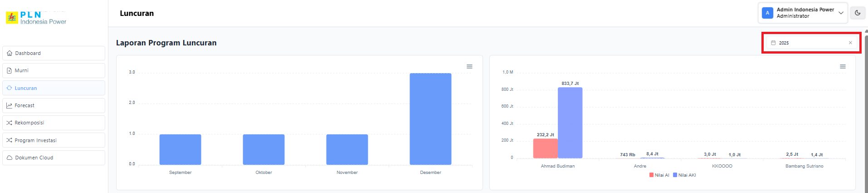Screen dimensions: 868x193
Task: Toggle the Nilai AI legend series
Action: tap(659, 175)
